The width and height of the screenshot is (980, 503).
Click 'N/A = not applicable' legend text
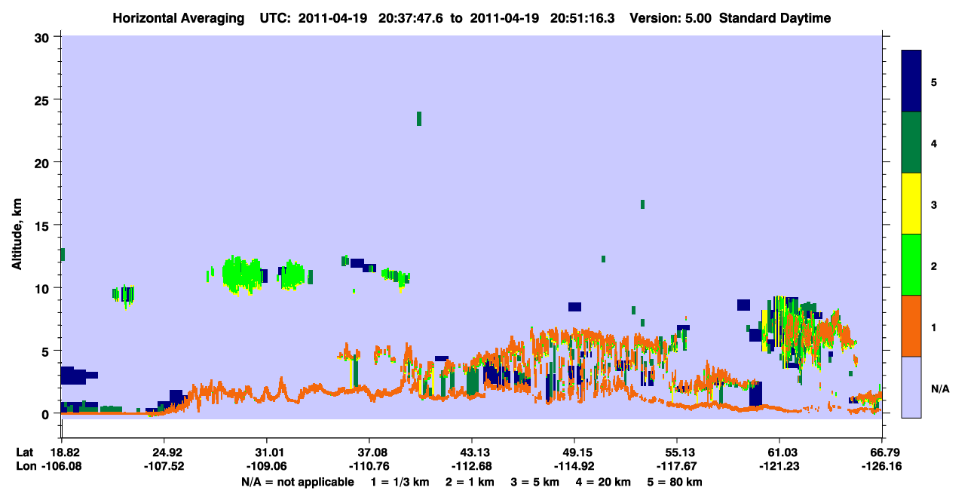click(x=298, y=482)
